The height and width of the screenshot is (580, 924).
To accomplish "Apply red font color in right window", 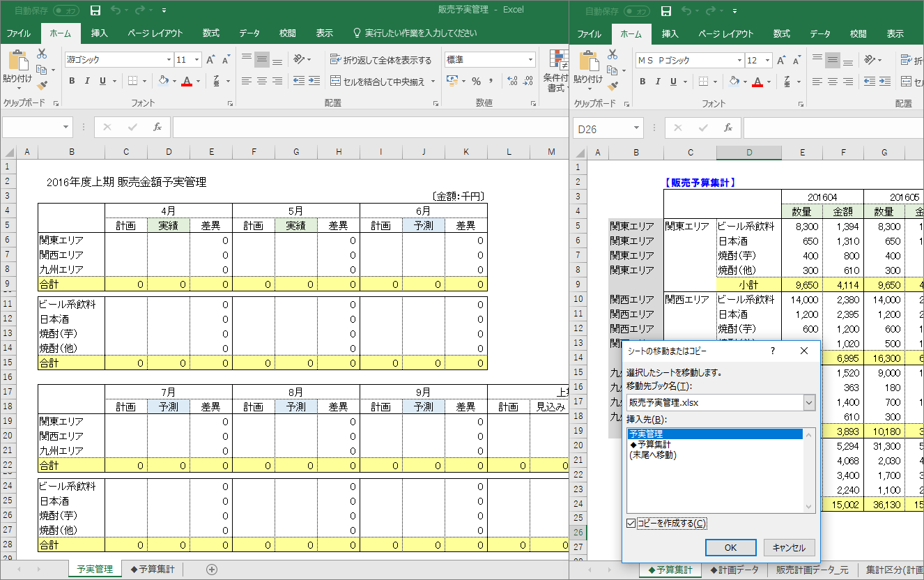I will click(757, 81).
